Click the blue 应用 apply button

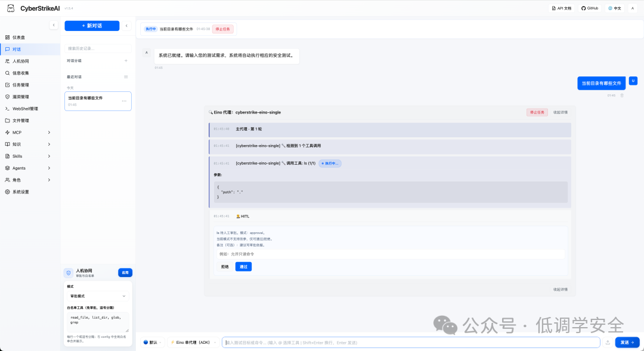[125, 272]
